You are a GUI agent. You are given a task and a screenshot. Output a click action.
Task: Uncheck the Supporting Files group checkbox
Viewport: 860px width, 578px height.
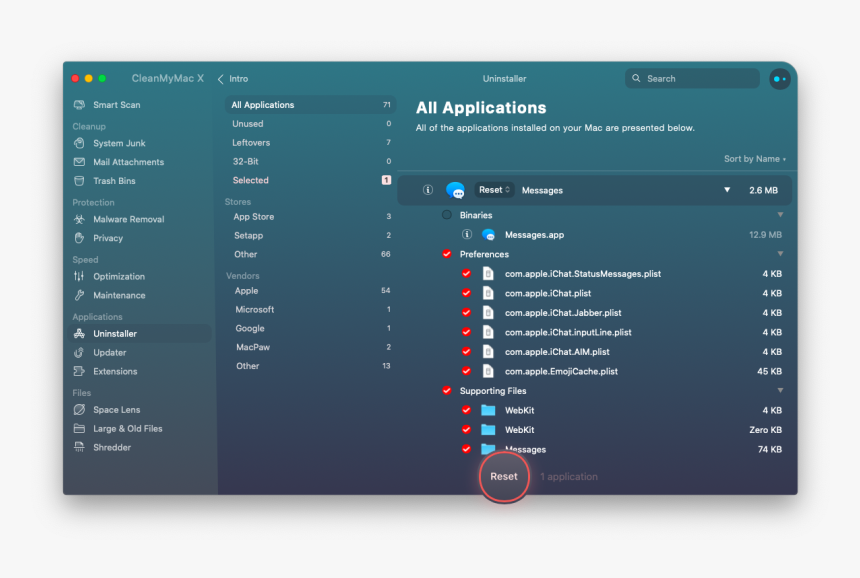point(447,390)
